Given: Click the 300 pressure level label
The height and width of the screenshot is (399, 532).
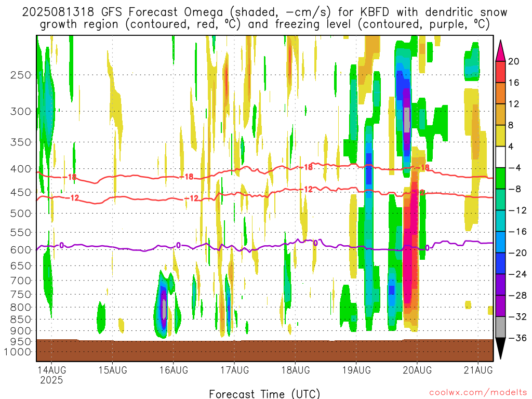Looking at the screenshot, I should point(21,111).
